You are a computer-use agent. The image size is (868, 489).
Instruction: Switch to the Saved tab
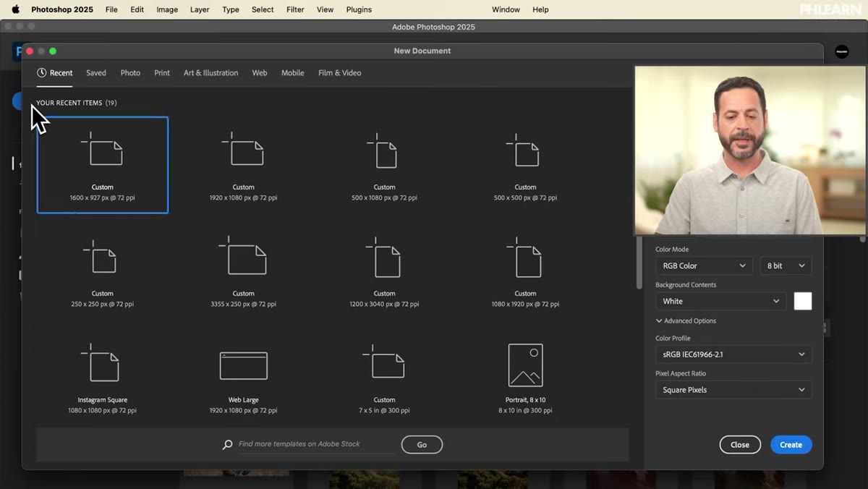96,73
